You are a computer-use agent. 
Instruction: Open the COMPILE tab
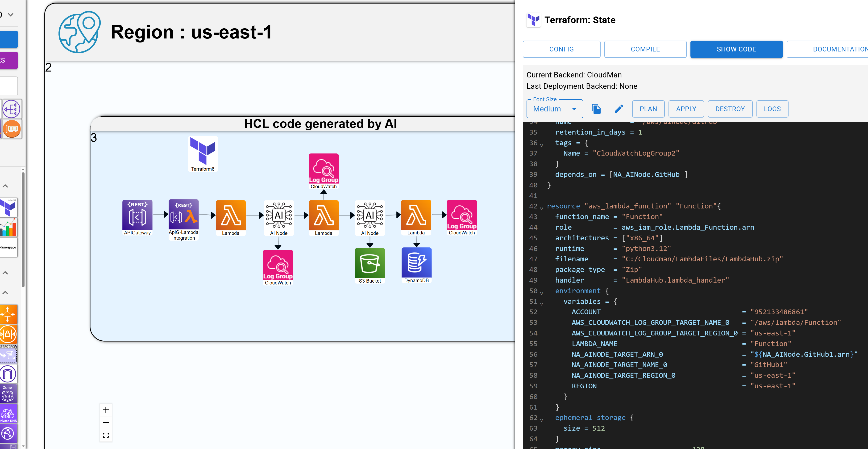point(645,49)
